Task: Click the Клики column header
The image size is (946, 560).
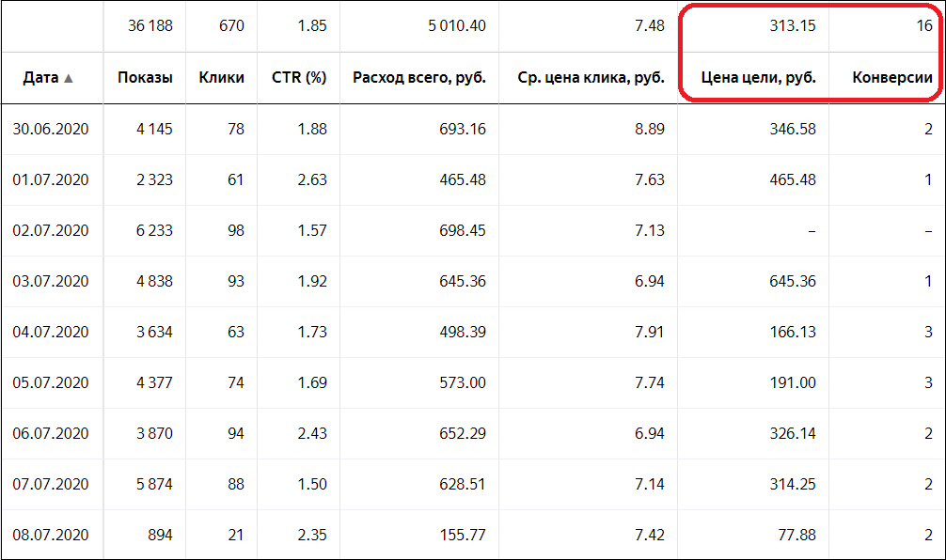Action: point(221,78)
